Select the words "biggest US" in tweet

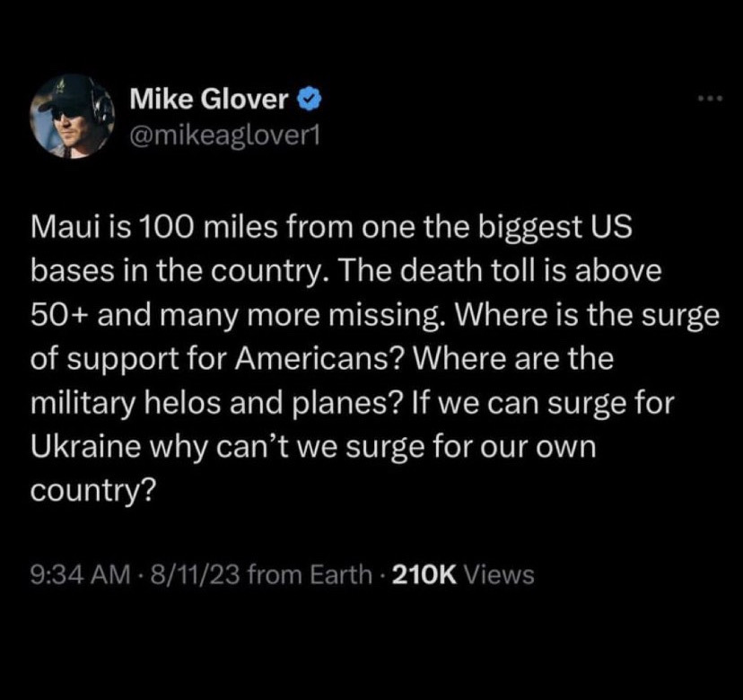pyautogui.click(x=555, y=227)
